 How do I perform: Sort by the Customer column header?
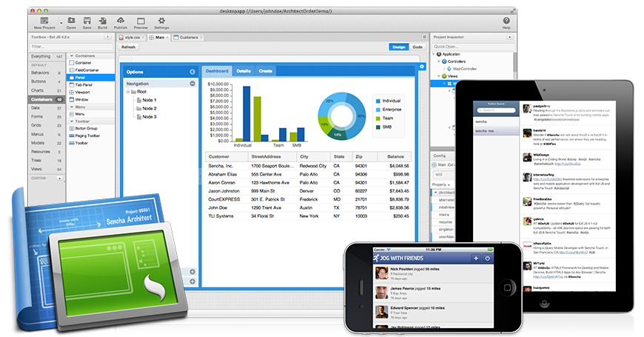(x=227, y=156)
